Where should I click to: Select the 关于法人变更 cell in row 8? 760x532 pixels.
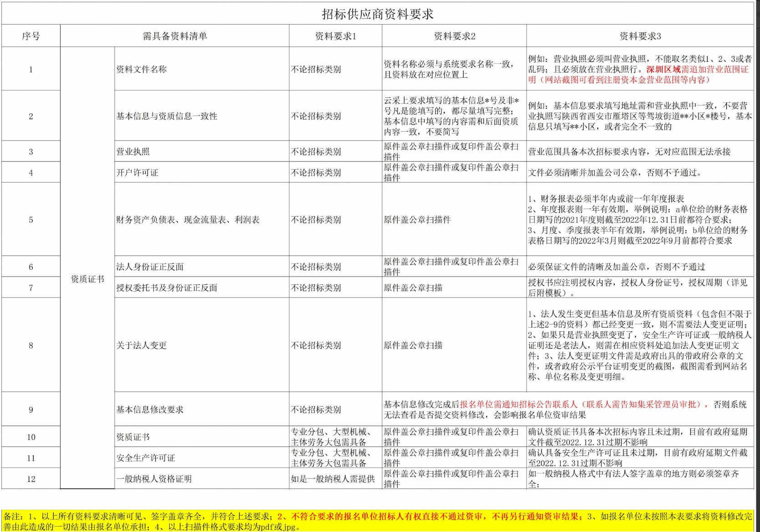pos(202,345)
